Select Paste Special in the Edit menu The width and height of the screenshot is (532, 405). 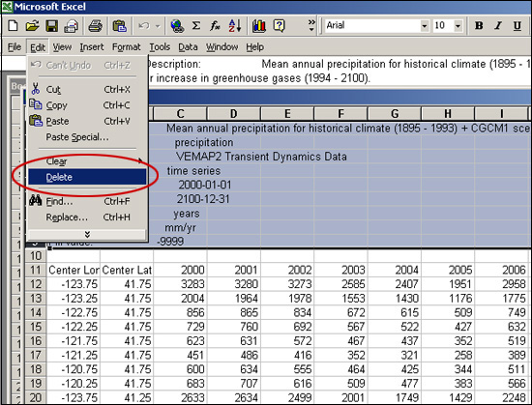(77, 137)
